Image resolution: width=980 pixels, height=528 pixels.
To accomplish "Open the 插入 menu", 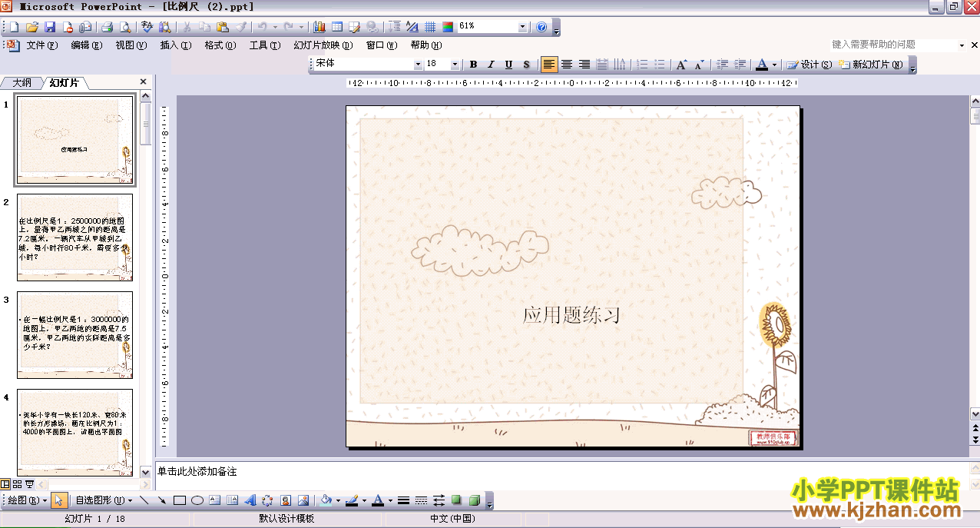I will (176, 45).
